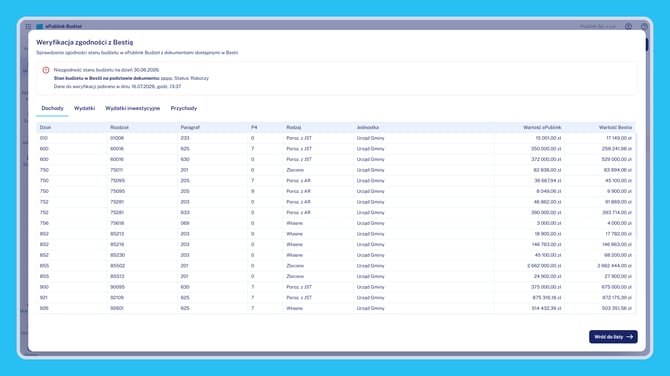The width and height of the screenshot is (670, 376).
Task: Select Rozdział cell 92109
Action: [x=117, y=297]
